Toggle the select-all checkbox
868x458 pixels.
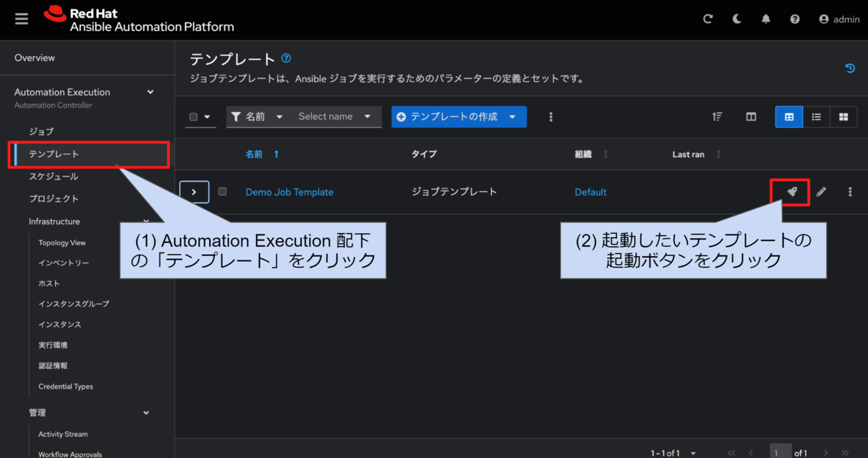point(193,116)
